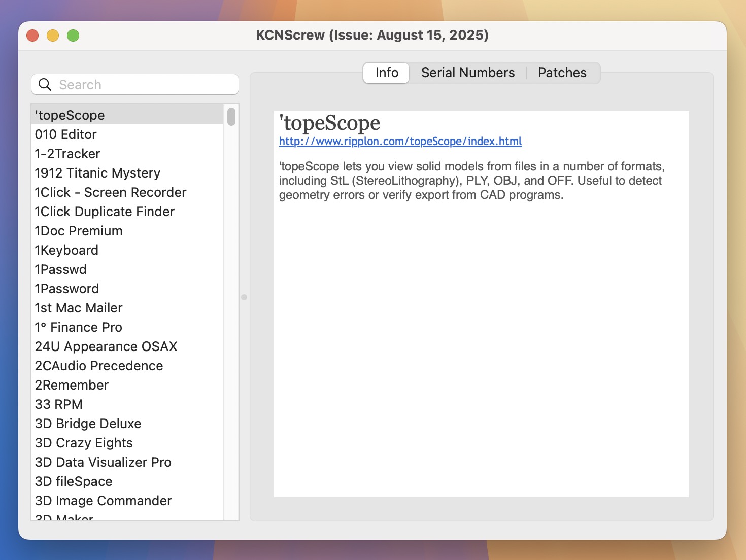The image size is (746, 560).
Task: Click the yellow minimize window button
Action: pyautogui.click(x=53, y=36)
